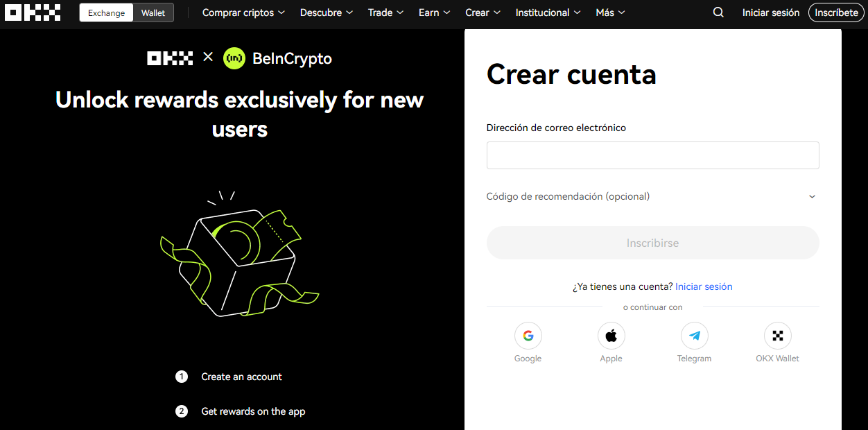
Task: Click the OKX logo in the navbar
Action: click(x=33, y=12)
